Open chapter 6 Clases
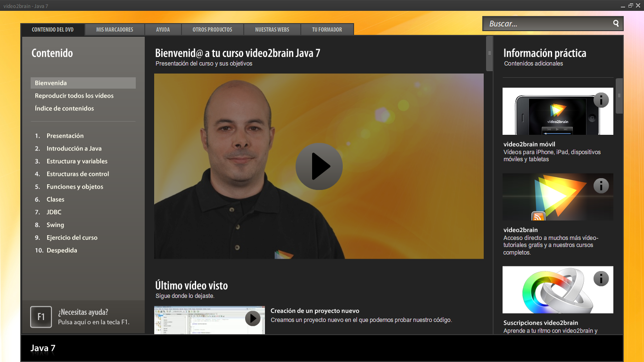 click(50, 199)
